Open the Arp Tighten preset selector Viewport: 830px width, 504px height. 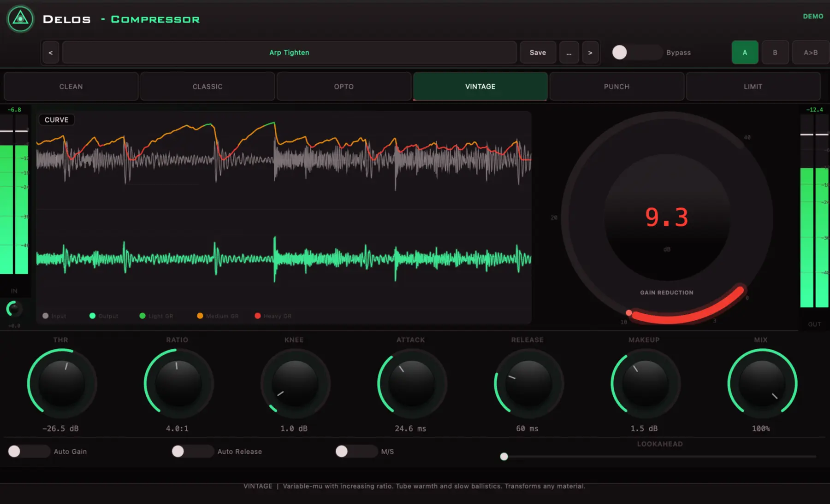point(290,53)
